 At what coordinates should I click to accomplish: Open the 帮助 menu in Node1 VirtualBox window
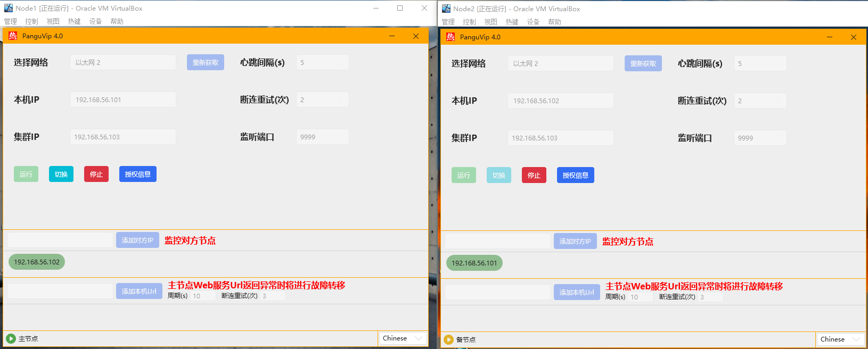117,21
